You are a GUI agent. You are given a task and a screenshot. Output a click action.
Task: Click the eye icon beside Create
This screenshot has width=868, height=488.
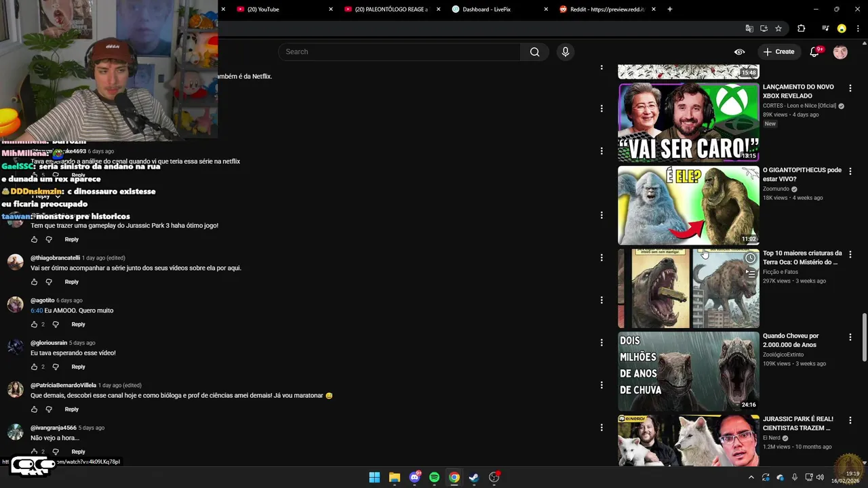coord(739,52)
